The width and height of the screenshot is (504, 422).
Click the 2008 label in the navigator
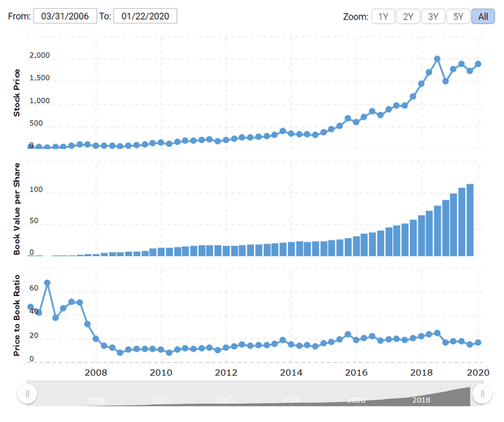click(96, 400)
